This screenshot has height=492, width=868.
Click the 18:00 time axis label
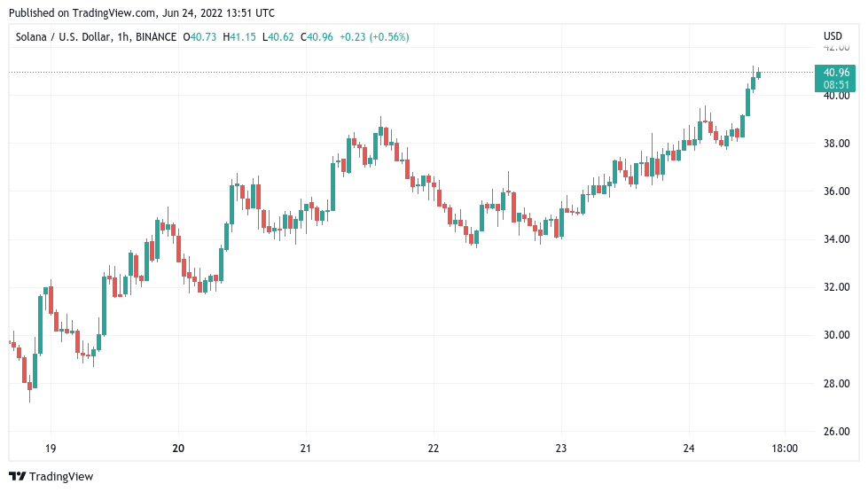point(785,449)
